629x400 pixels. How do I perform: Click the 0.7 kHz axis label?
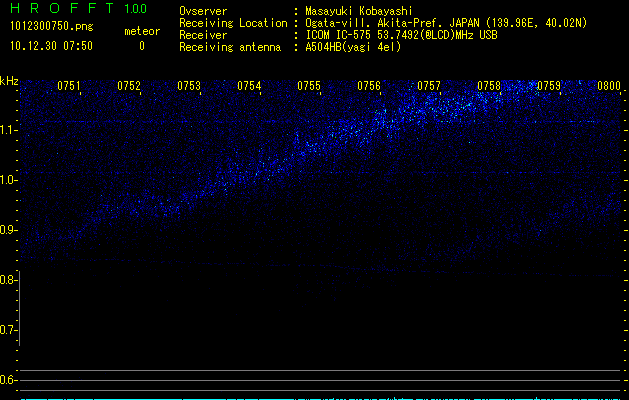(x=8, y=330)
